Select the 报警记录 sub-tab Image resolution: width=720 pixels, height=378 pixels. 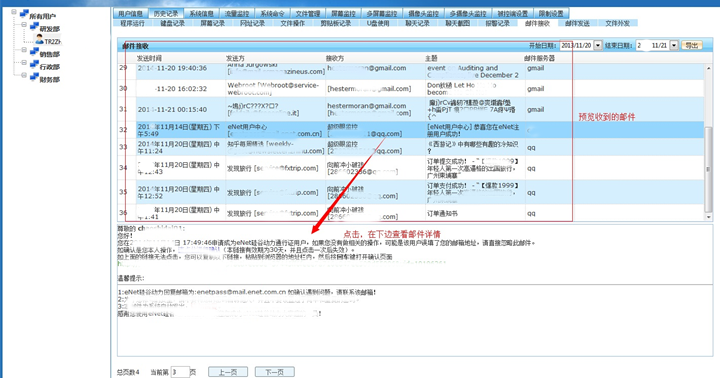tap(497, 23)
